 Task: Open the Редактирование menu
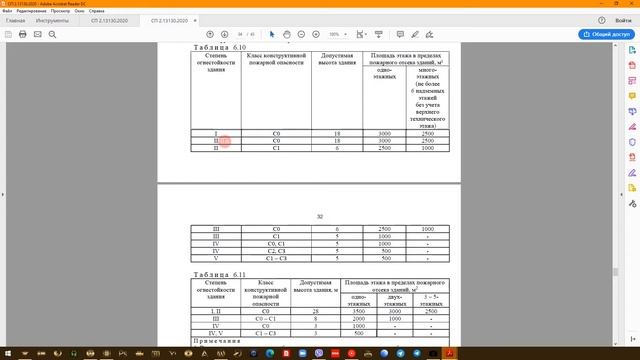[x=31, y=11]
